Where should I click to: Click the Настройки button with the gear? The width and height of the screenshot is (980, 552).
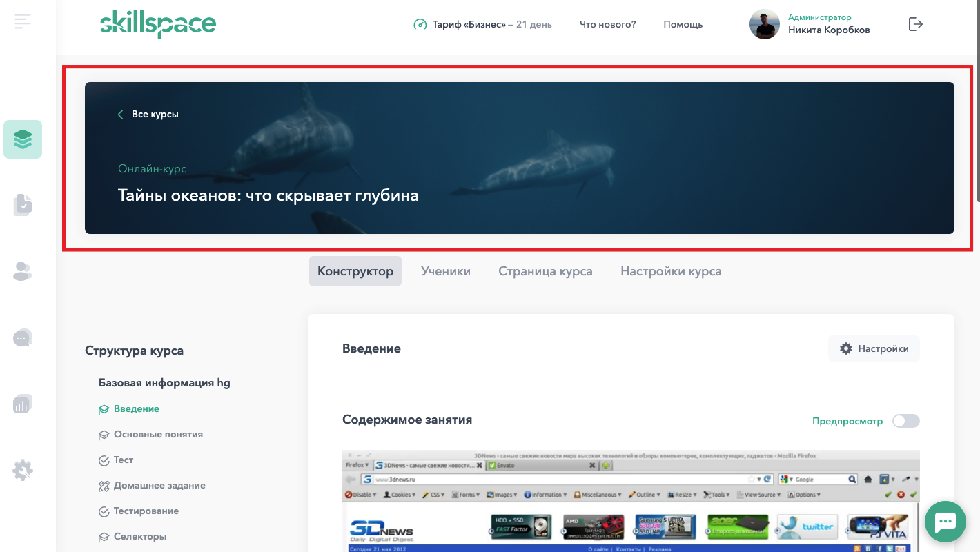[874, 348]
